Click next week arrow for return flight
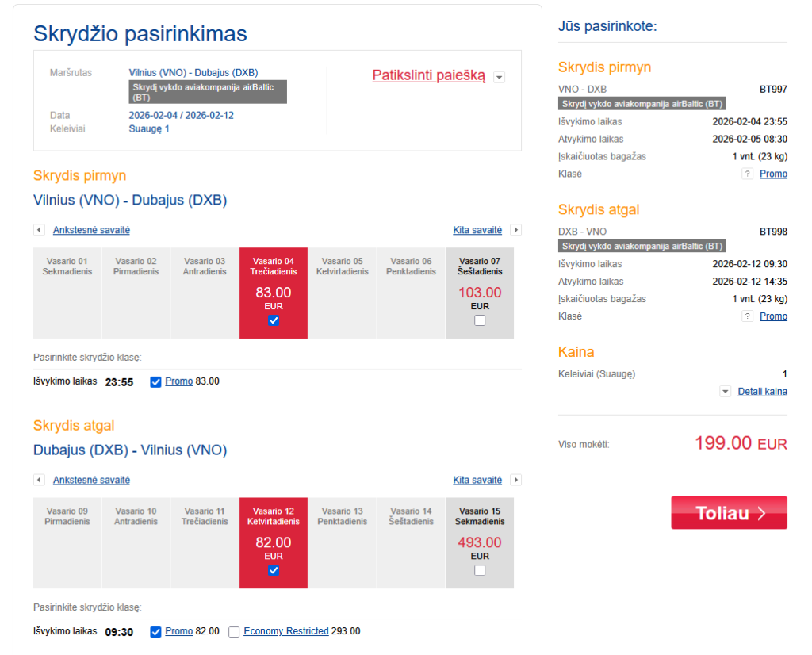The height and width of the screenshot is (655, 812). click(516, 480)
